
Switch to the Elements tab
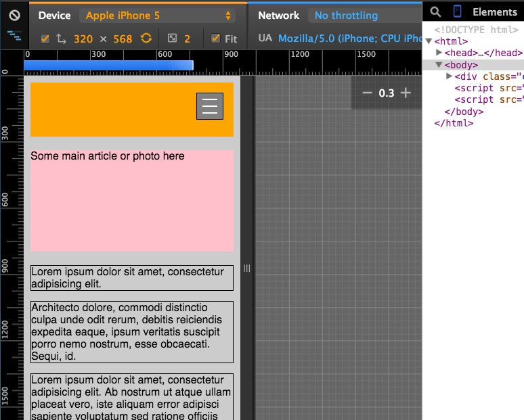click(495, 12)
